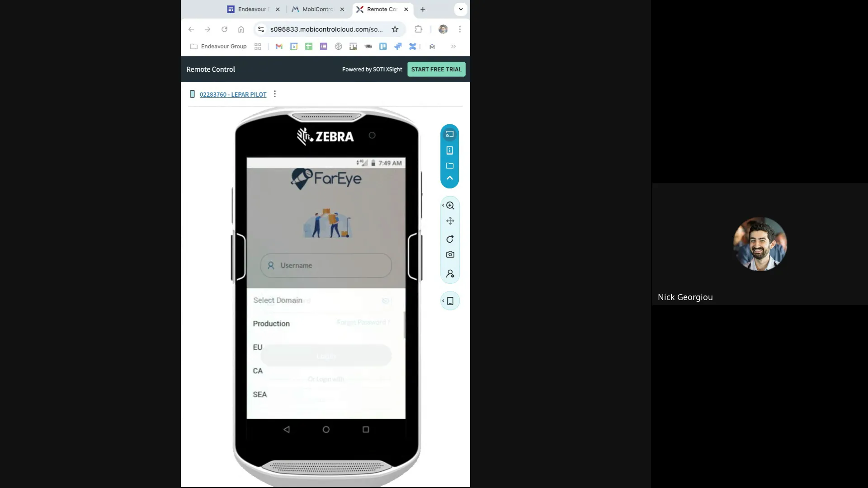This screenshot has height=488, width=868.
Task: Tap the Android back navigation button
Action: [286, 430]
